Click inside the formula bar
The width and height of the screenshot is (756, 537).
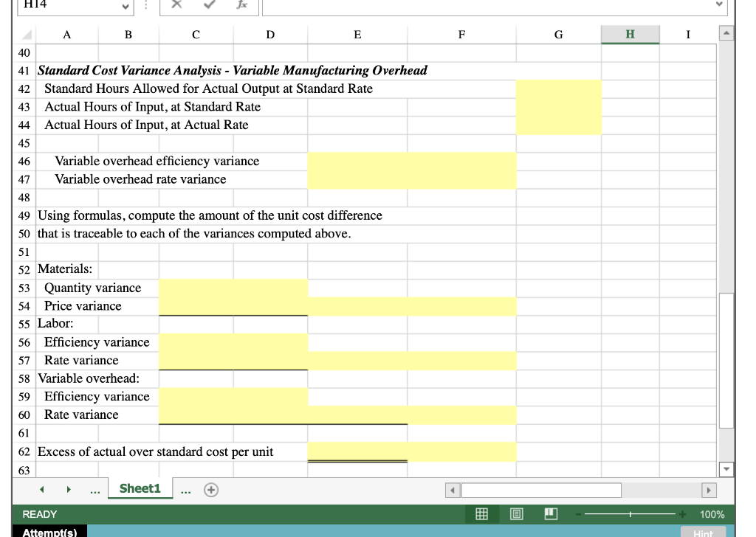pyautogui.click(x=480, y=7)
